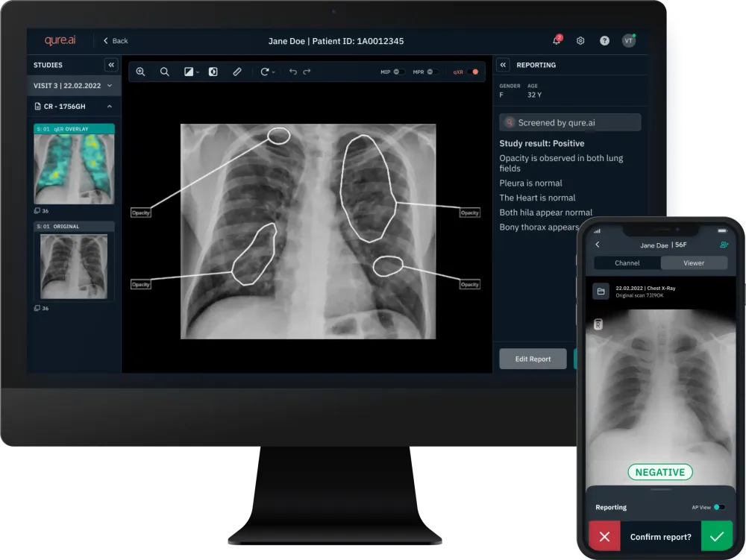Open the notifications bell

tap(557, 41)
